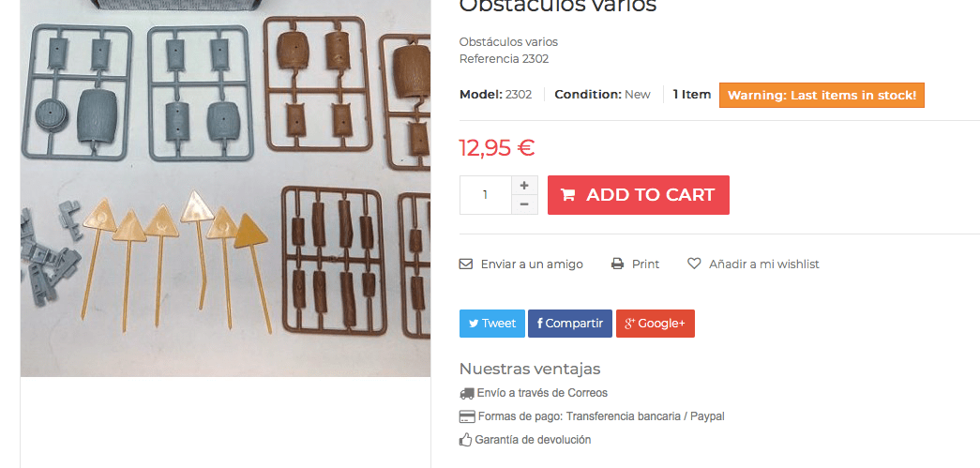Click the envelope icon beside Enviar a un amigo

[x=466, y=264]
